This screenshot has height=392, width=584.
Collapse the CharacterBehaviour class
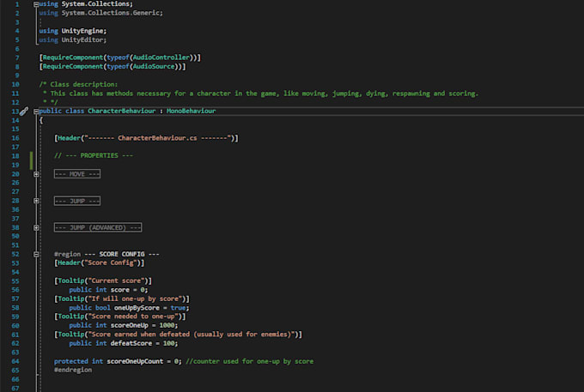tap(36, 112)
